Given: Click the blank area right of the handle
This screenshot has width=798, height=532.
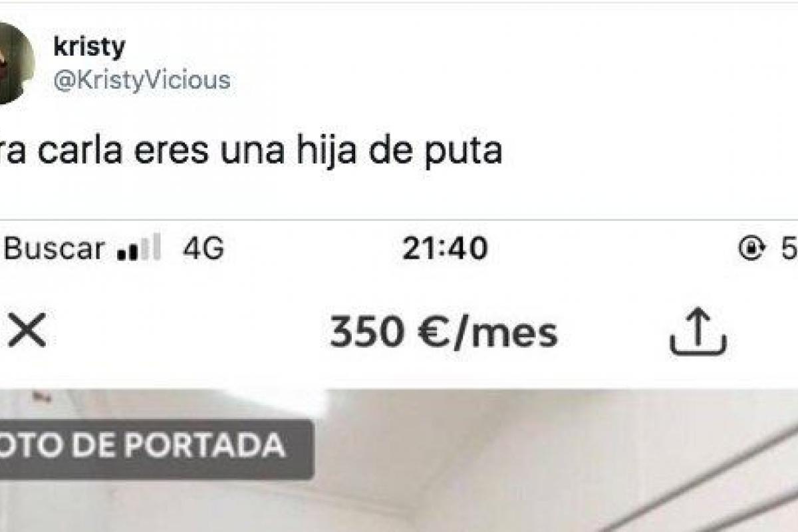Looking at the screenshot, I should click(x=512, y=80).
